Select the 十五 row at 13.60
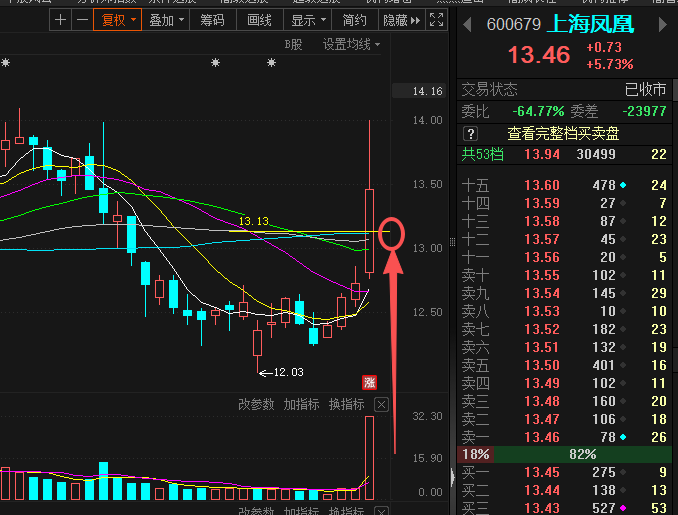The width and height of the screenshot is (678, 515). [x=564, y=185]
